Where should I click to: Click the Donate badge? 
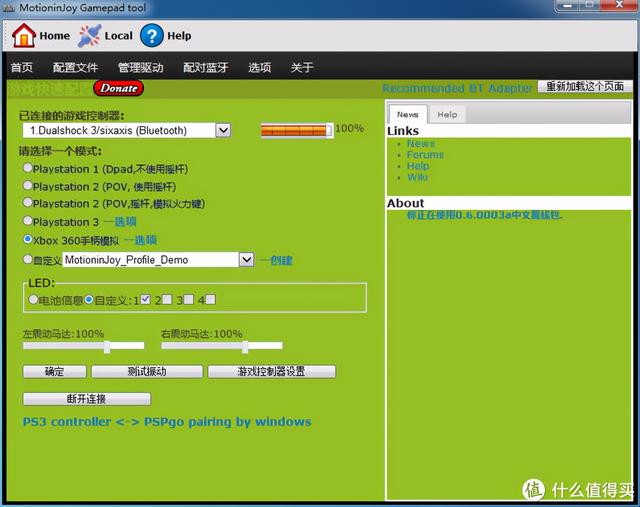pos(118,88)
